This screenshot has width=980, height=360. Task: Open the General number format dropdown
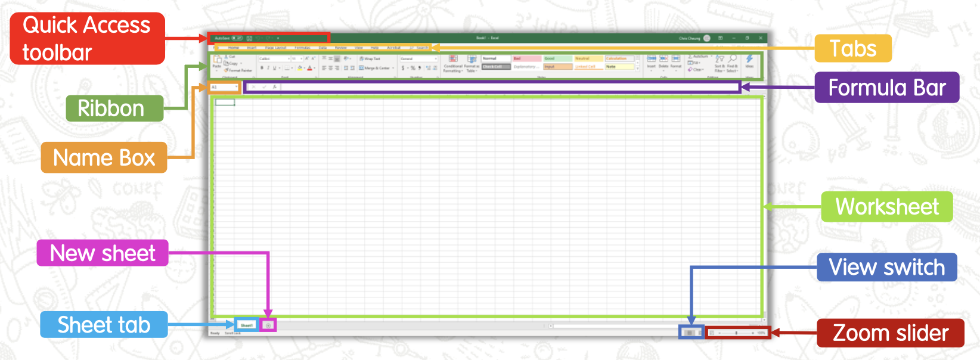(435, 59)
